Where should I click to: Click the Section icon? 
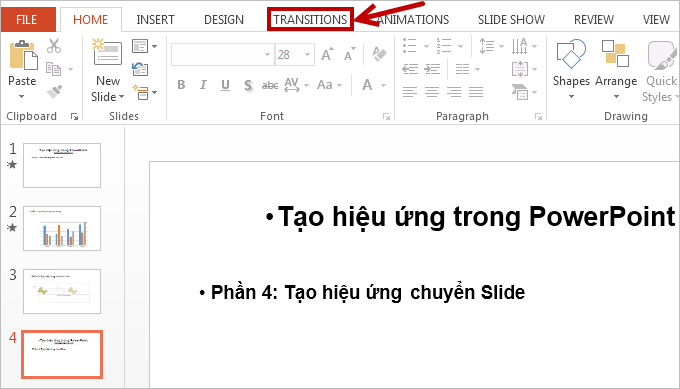141,92
